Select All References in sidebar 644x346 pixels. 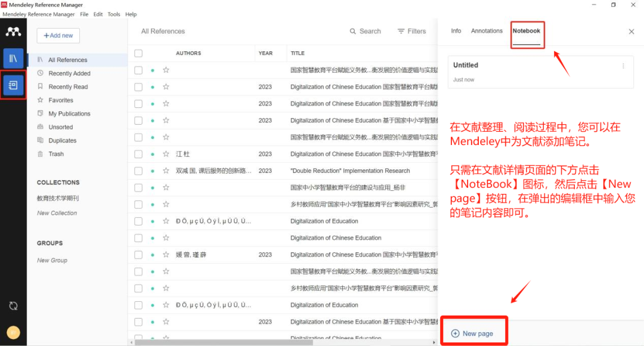coord(78,60)
